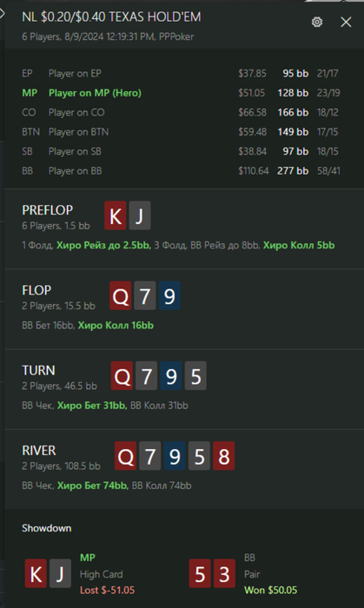Click the turn 5 card
This screenshot has height=608, width=364.
tap(195, 376)
